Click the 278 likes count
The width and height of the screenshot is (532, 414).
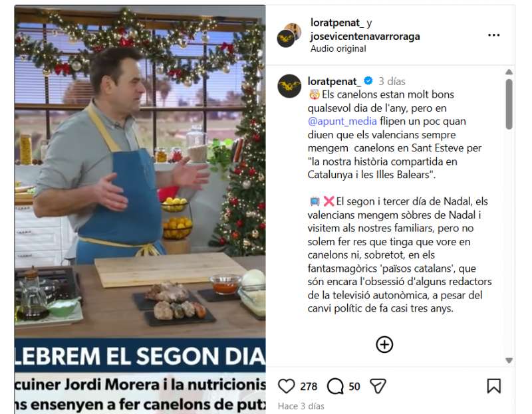coord(309,387)
